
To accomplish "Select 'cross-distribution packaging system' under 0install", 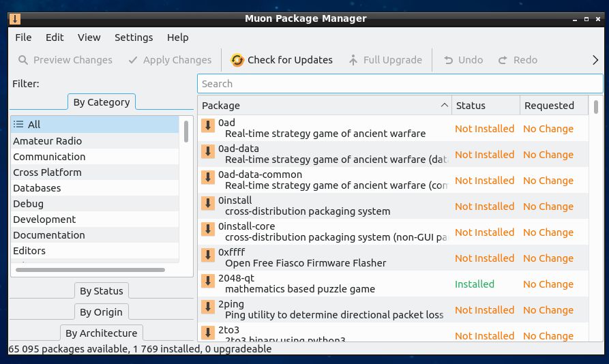I will [x=308, y=211].
